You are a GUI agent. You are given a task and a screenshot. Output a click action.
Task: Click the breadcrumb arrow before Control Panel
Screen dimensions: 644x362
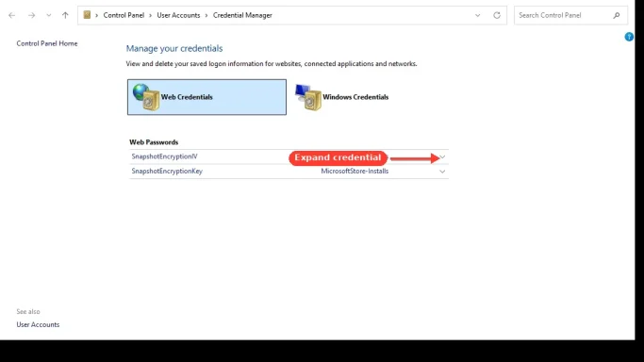pos(96,16)
